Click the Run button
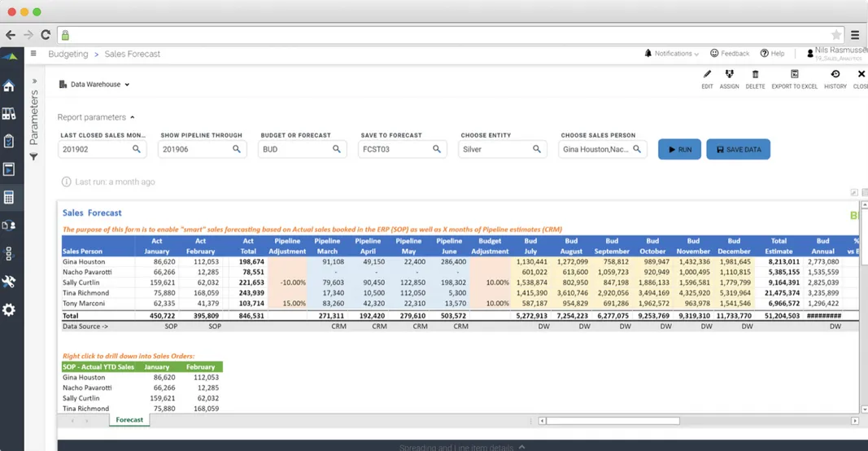 [679, 149]
